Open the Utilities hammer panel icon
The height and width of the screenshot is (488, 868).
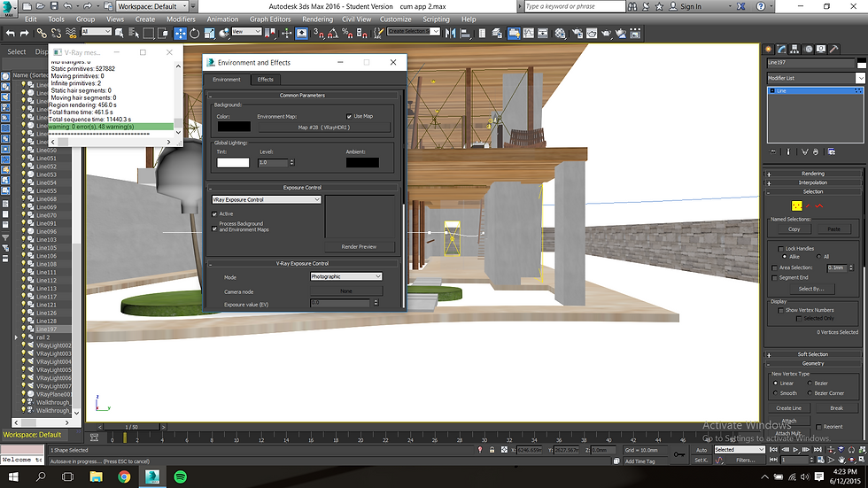(x=834, y=50)
